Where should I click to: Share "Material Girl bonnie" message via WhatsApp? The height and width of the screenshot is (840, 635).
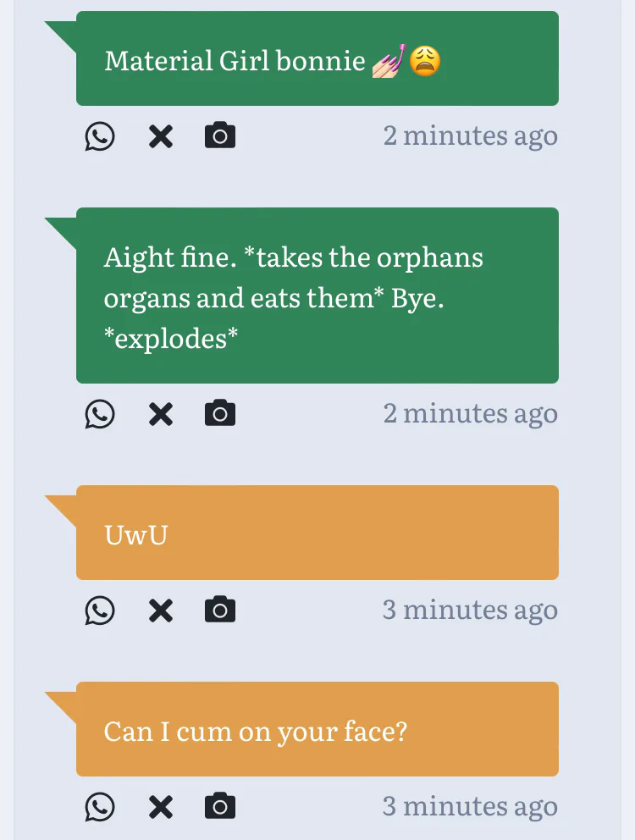[x=100, y=135]
